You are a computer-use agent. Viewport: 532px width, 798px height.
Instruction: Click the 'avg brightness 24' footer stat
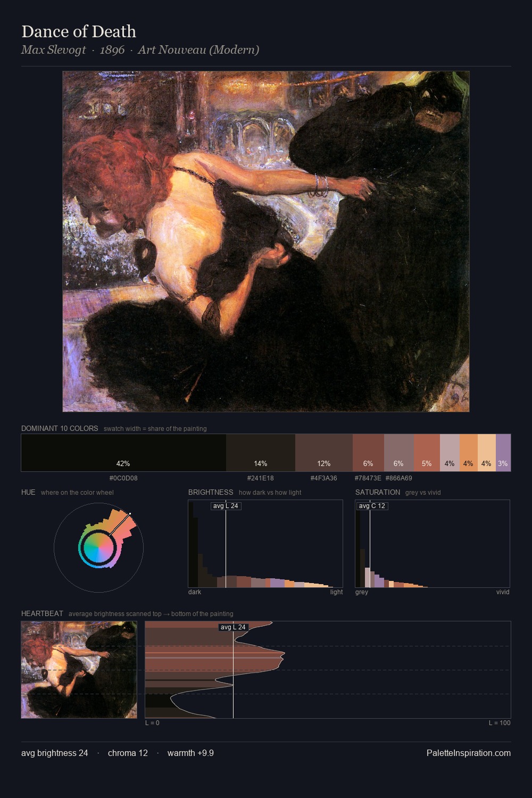point(55,753)
